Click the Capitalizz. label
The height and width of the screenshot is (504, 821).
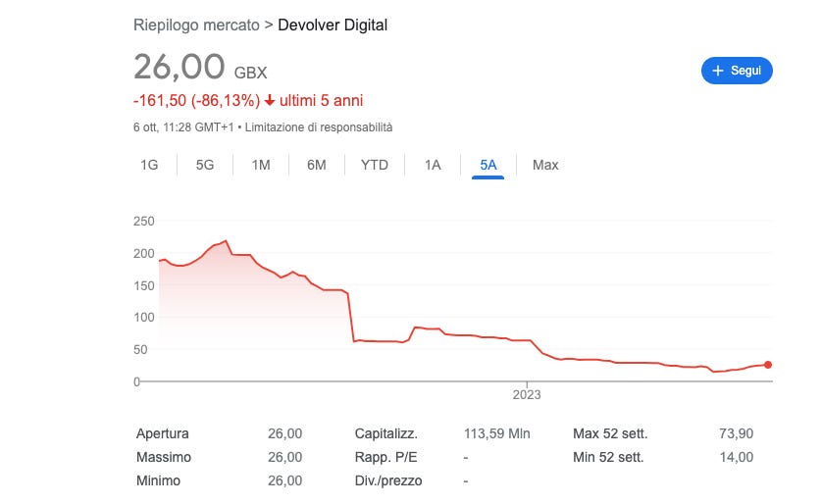(385, 433)
